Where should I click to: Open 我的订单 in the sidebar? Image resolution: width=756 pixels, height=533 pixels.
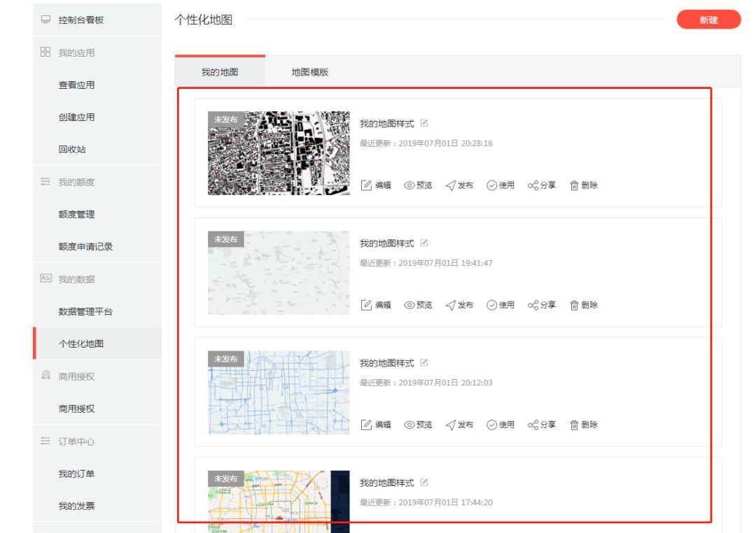coord(76,474)
